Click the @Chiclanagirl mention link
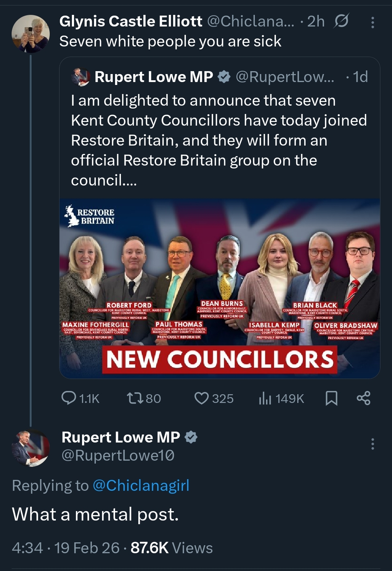The width and height of the screenshot is (392, 571). tap(141, 485)
